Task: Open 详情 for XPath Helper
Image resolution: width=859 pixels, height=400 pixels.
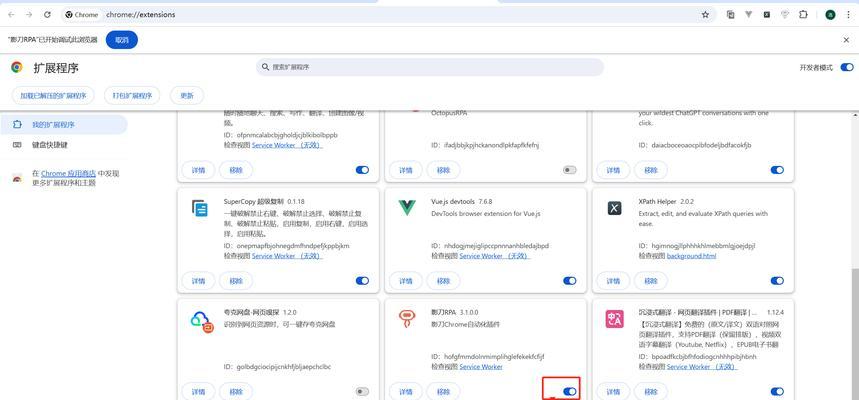Action: (x=613, y=281)
